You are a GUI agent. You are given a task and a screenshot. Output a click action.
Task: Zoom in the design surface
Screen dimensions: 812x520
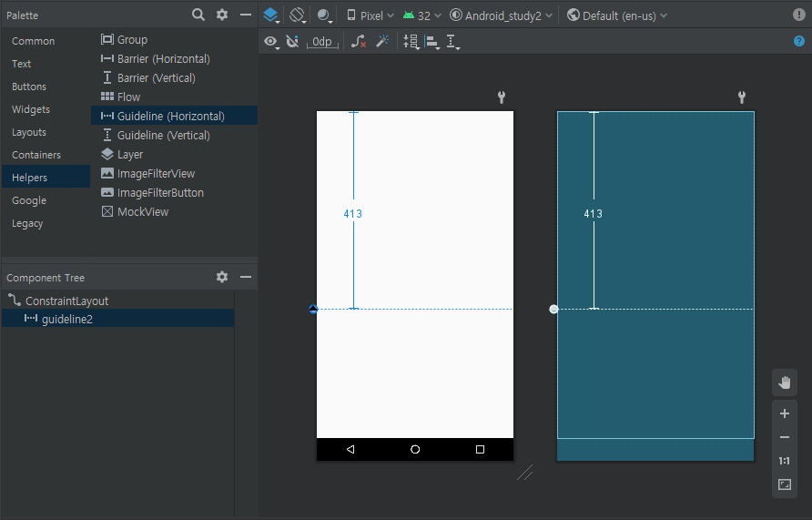(x=785, y=413)
